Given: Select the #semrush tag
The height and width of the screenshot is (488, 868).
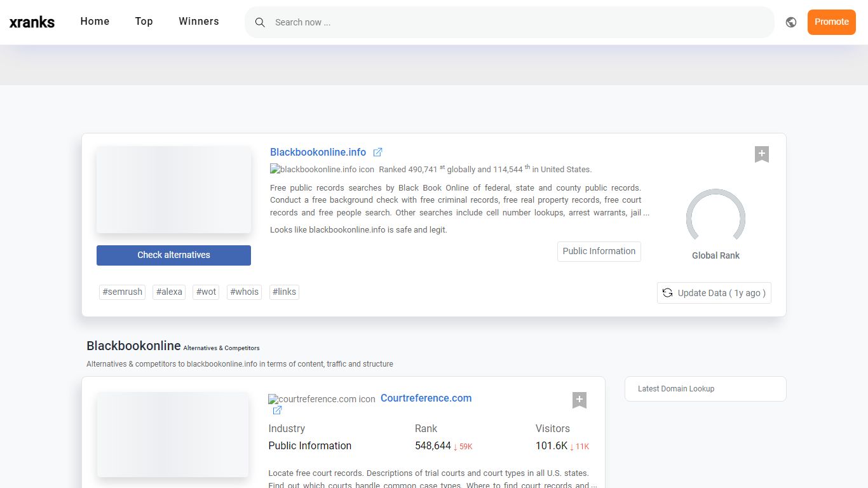Looking at the screenshot, I should coord(122,292).
